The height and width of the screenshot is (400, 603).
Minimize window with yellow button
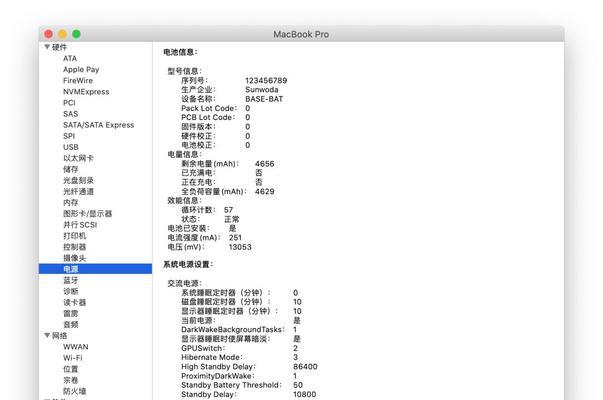pyautogui.click(x=62, y=34)
